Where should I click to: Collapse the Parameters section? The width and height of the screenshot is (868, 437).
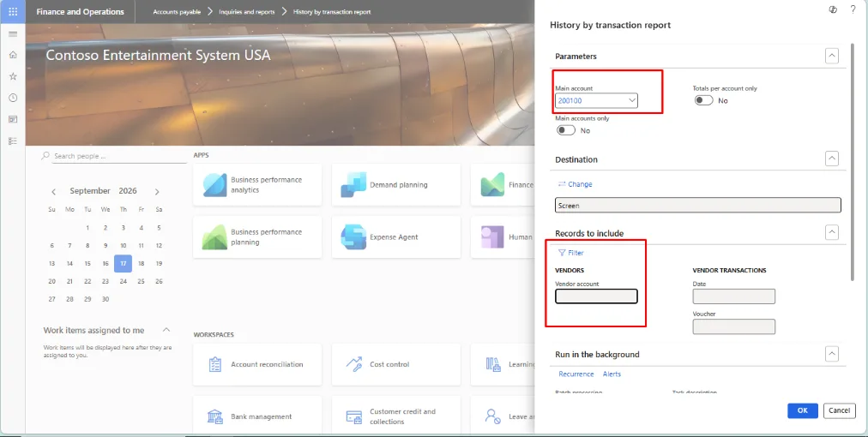click(x=831, y=56)
